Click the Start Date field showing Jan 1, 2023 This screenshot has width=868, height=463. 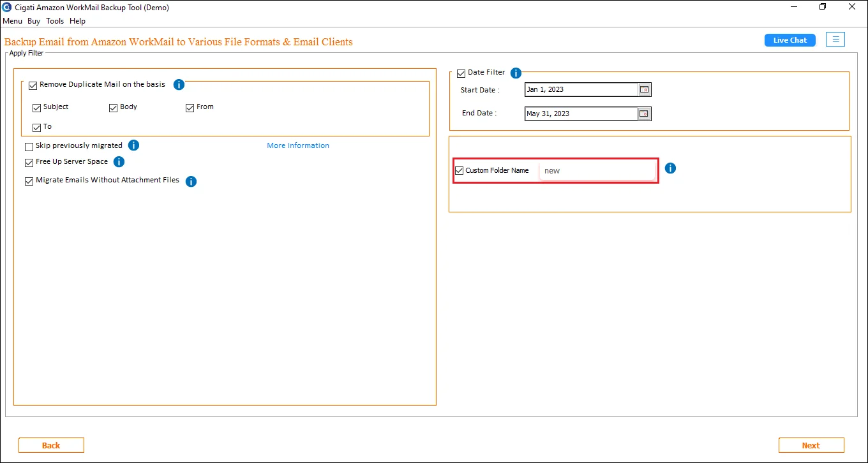coord(581,90)
